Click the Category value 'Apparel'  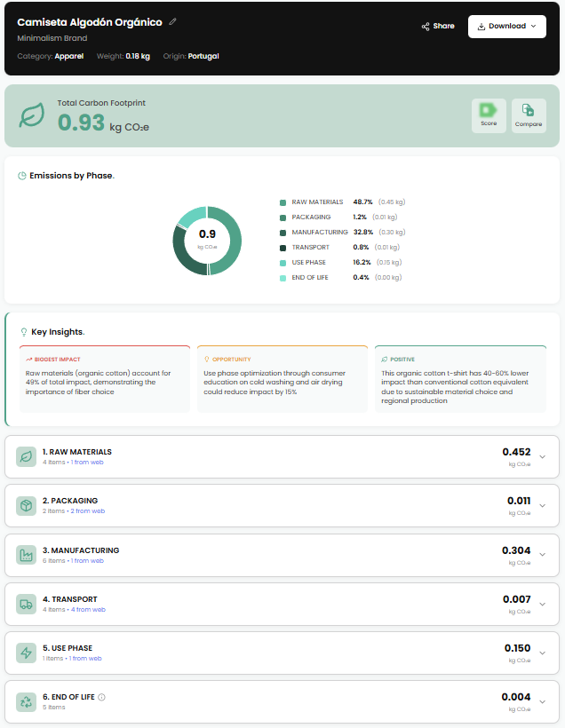coord(69,56)
